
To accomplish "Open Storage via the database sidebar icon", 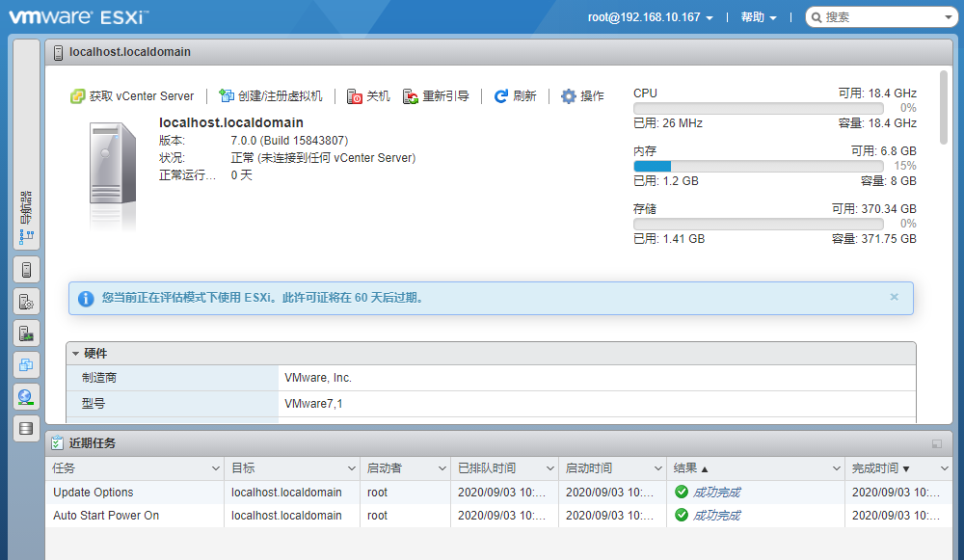I will point(26,429).
